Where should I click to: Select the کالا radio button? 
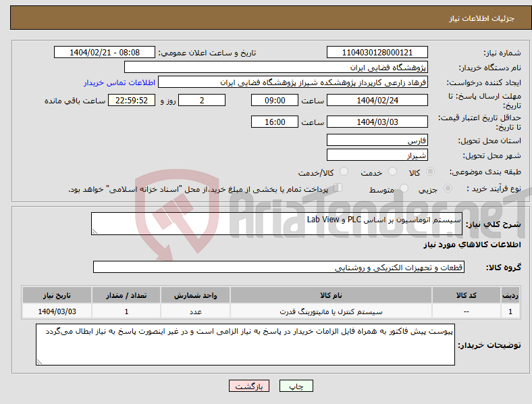pos(430,172)
